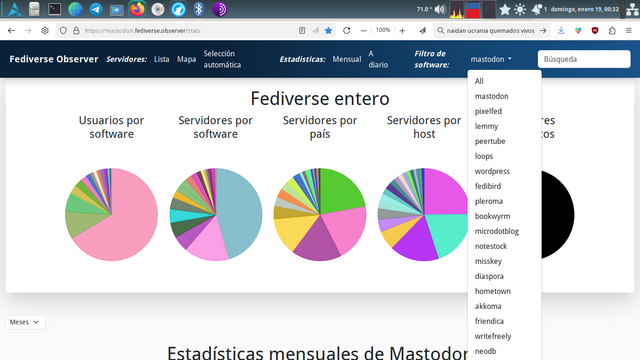Open the Firefox downloads icon

click(x=561, y=31)
